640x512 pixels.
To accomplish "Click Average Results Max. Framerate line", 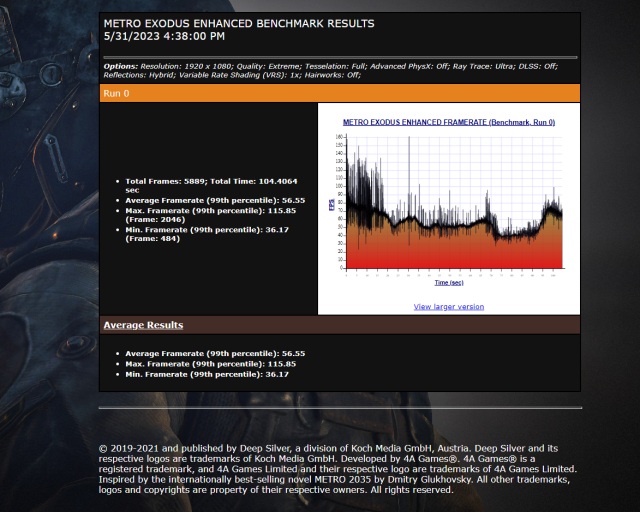I will tap(211, 364).
